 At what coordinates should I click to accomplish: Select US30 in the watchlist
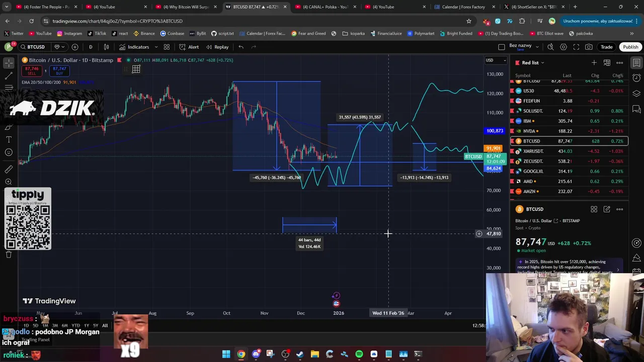pos(569,91)
